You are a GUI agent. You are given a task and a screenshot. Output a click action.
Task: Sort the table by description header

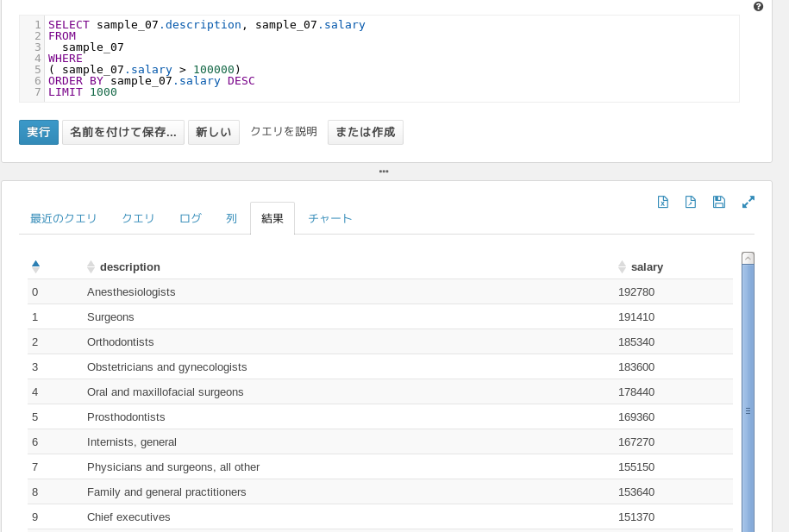pos(130,266)
